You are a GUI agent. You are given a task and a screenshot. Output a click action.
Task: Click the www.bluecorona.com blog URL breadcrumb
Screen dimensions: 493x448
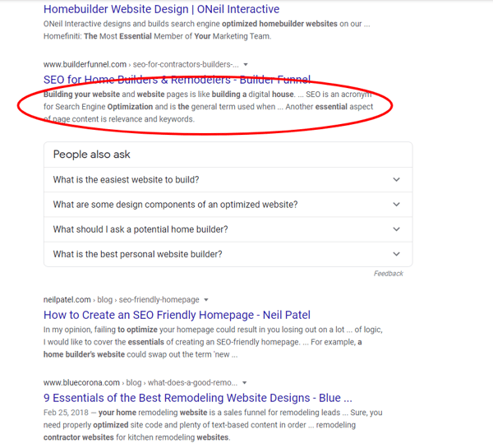(141, 383)
